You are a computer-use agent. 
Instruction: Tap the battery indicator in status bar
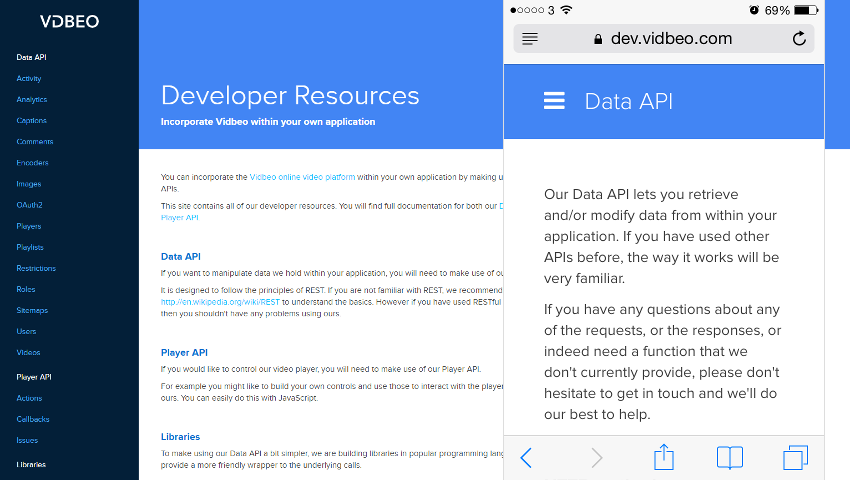point(806,10)
